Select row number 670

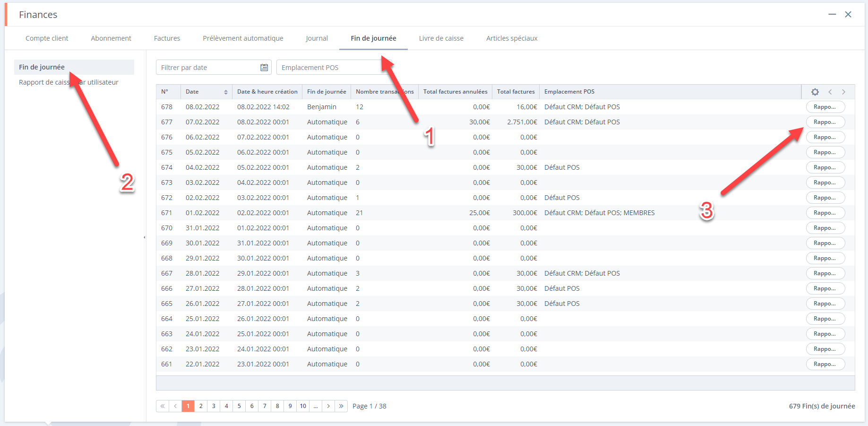(x=167, y=228)
